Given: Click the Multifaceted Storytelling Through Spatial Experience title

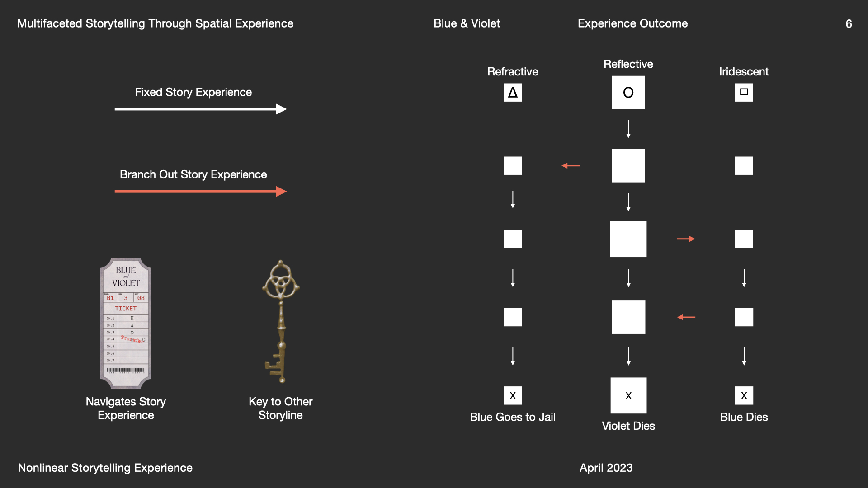Looking at the screenshot, I should (x=155, y=23).
